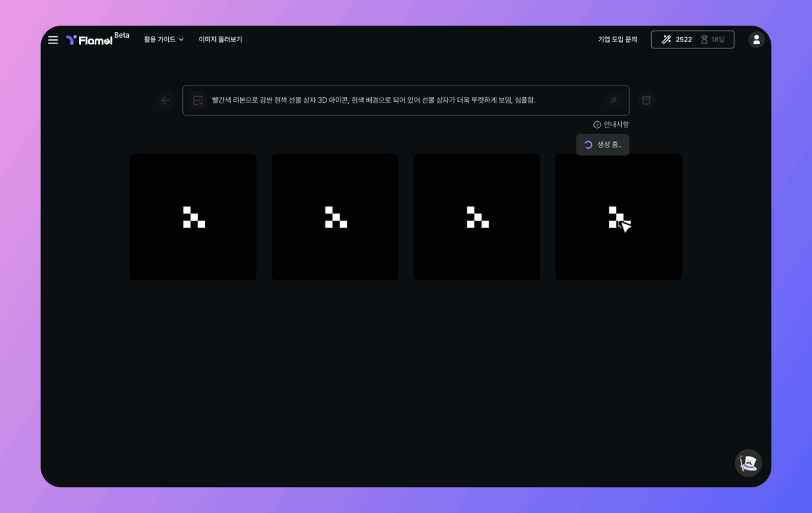Click into the prompt text field
This screenshot has height=513, width=812.
tap(399, 100)
